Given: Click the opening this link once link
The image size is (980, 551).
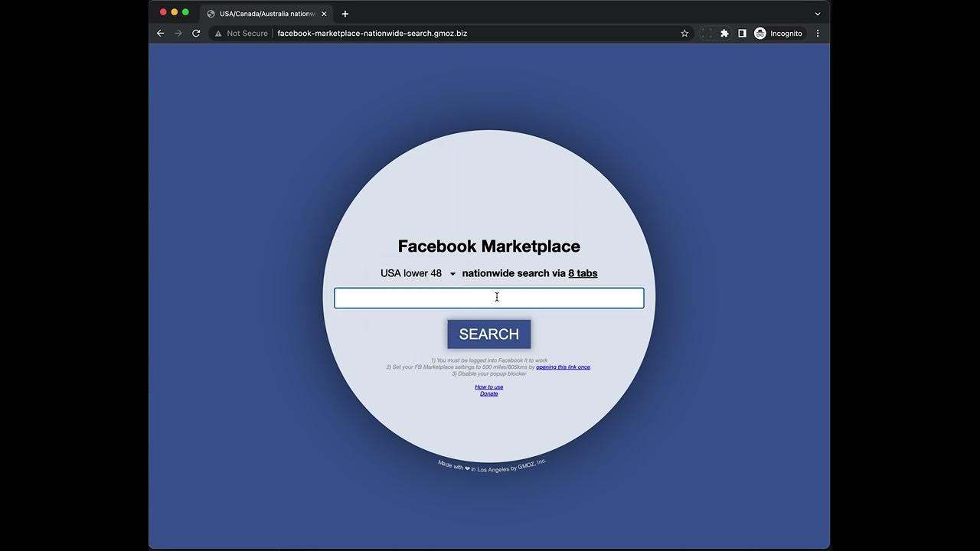Looking at the screenshot, I should pyautogui.click(x=563, y=367).
